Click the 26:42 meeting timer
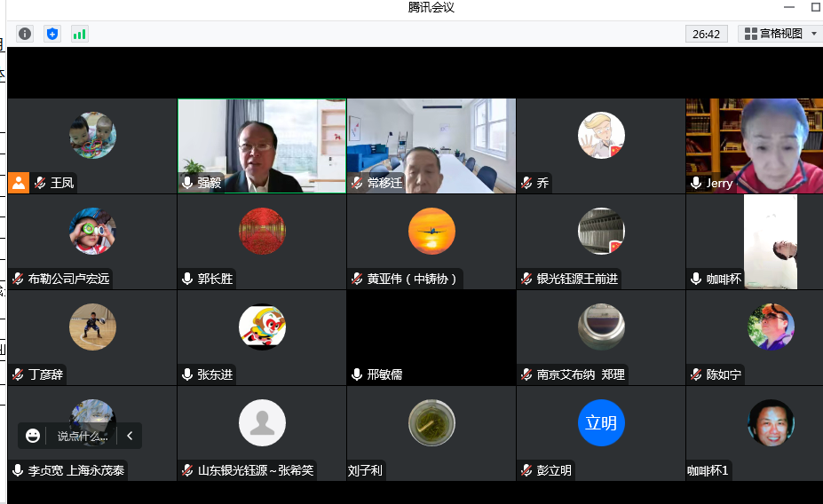Viewport: 823px width, 504px height. click(x=706, y=34)
